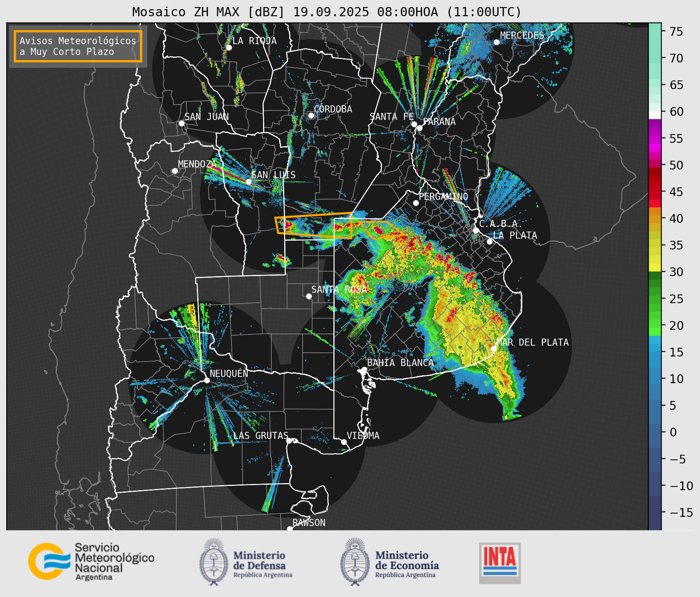Click the LAS GRUTAS city marker

289,440
